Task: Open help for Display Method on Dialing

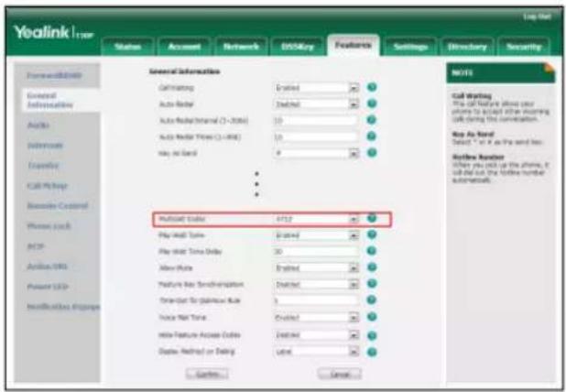Action: [x=372, y=352]
